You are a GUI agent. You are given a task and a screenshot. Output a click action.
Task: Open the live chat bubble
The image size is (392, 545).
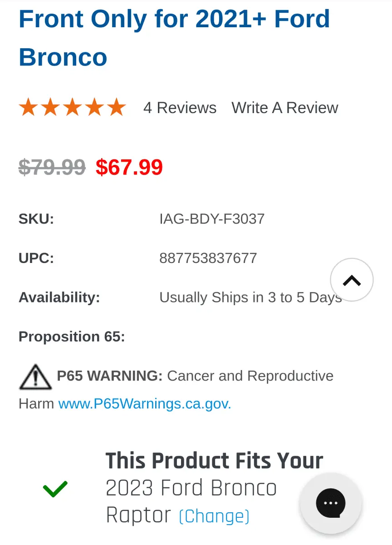tap(331, 503)
